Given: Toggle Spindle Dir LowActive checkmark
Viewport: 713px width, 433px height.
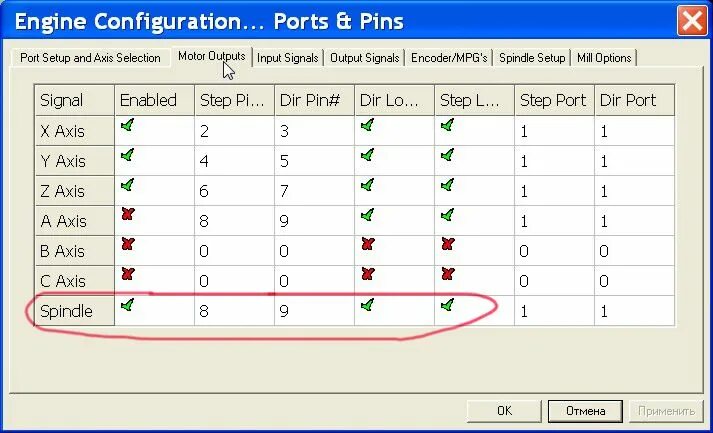Looking at the screenshot, I should [x=367, y=305].
